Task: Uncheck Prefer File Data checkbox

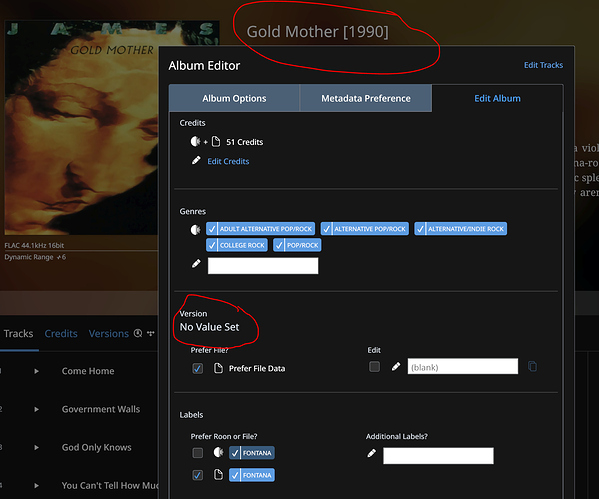Action: pos(198,368)
